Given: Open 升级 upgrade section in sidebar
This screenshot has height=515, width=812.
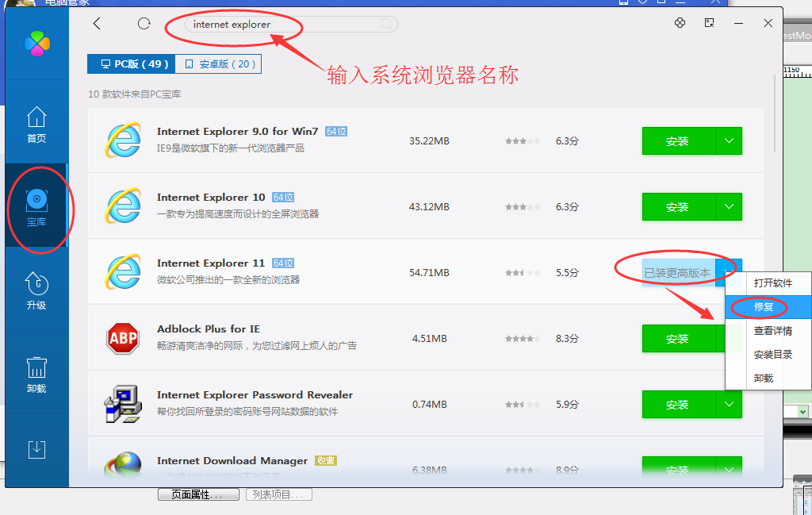Looking at the screenshot, I should (36, 291).
